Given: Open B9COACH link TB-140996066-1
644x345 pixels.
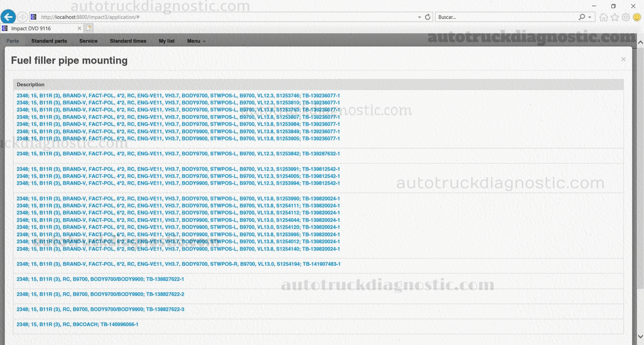Looking at the screenshot, I should 77,324.
